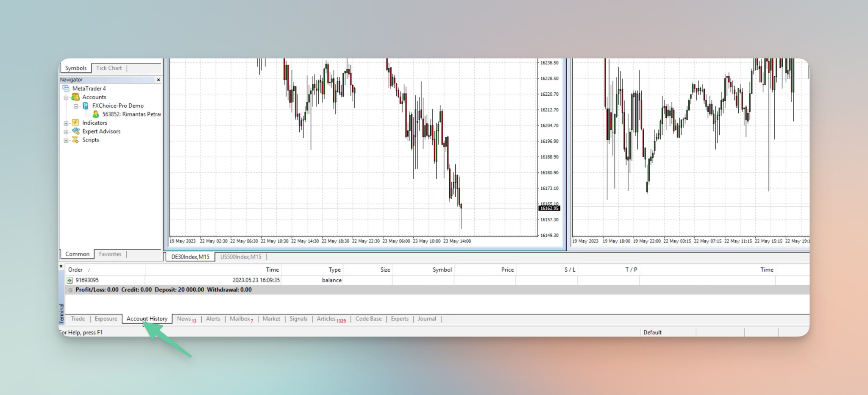Collapse the FXChoice-Pro Demo node
This screenshot has width=868, height=395.
coord(76,106)
